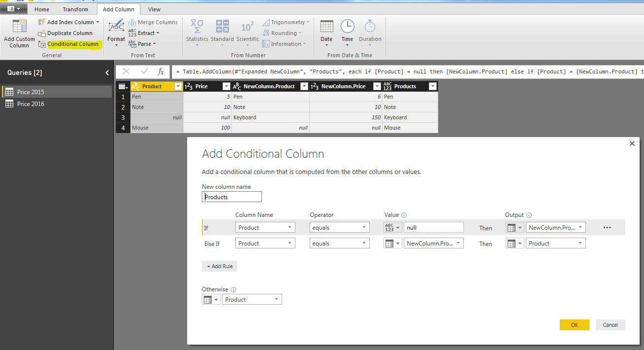Open the Format text tool
644x350 pixels.
click(116, 33)
